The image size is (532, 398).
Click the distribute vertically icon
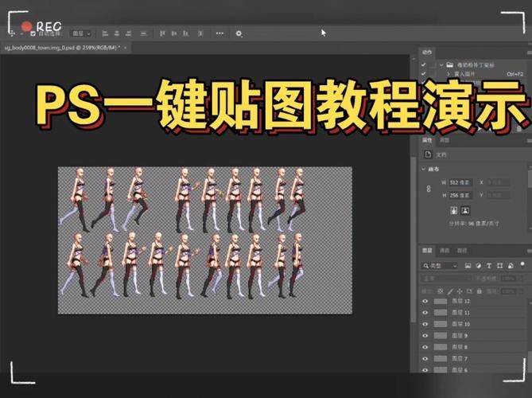tap(143, 33)
